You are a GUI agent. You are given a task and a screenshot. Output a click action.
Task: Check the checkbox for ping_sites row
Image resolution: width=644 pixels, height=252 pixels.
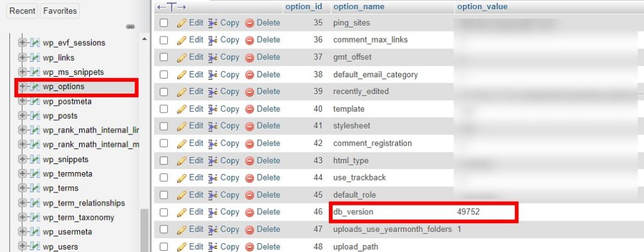point(164,23)
